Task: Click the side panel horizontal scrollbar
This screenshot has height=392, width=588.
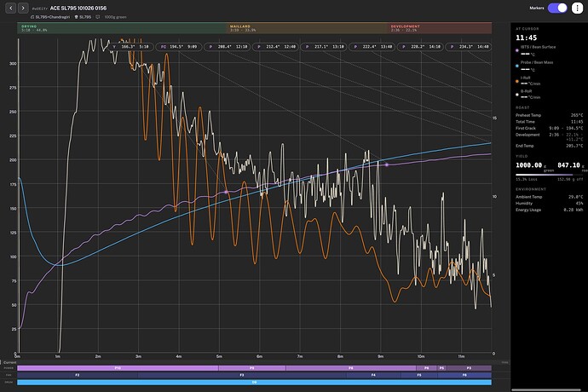Action: point(549,389)
